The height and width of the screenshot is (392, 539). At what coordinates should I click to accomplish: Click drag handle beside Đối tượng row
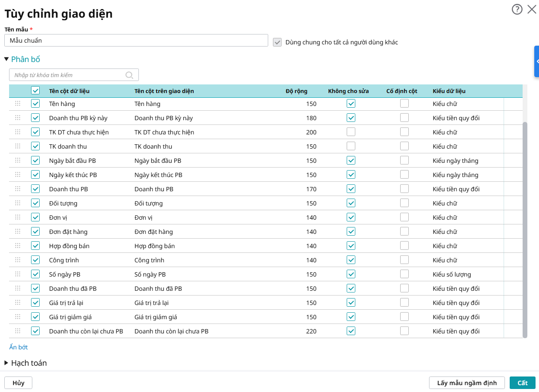[x=18, y=203]
